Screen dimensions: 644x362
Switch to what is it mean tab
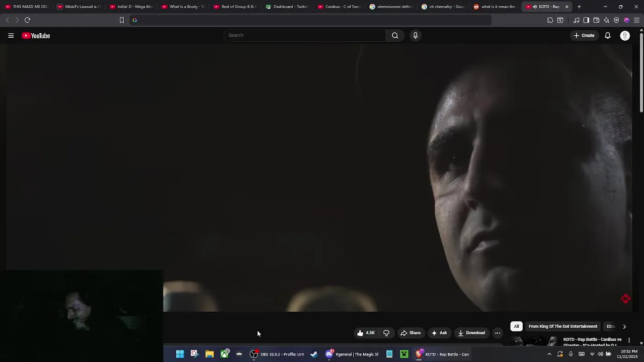click(495, 7)
